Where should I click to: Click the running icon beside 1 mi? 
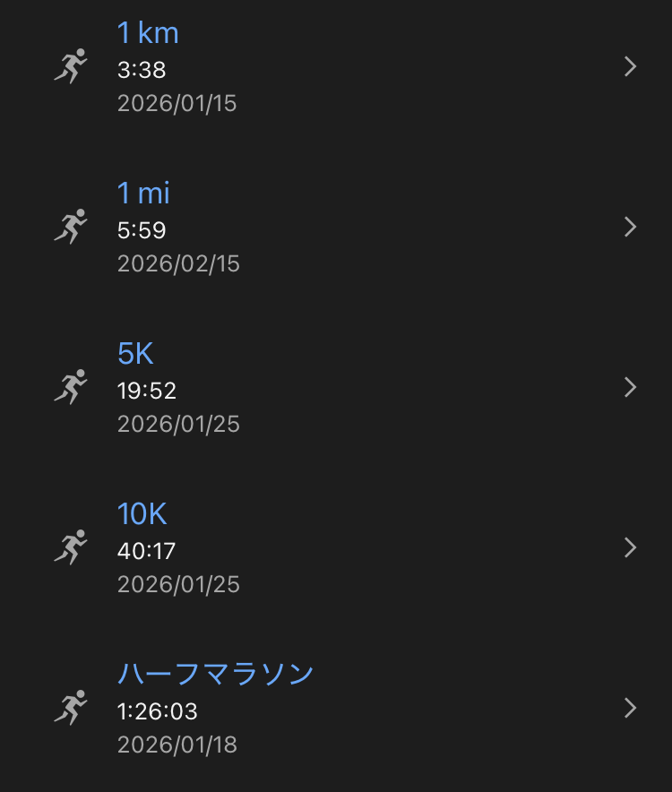click(x=71, y=227)
